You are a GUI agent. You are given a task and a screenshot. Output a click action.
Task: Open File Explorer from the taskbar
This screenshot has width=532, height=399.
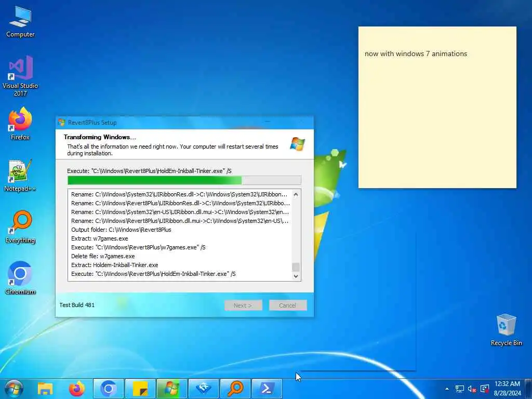click(x=45, y=389)
